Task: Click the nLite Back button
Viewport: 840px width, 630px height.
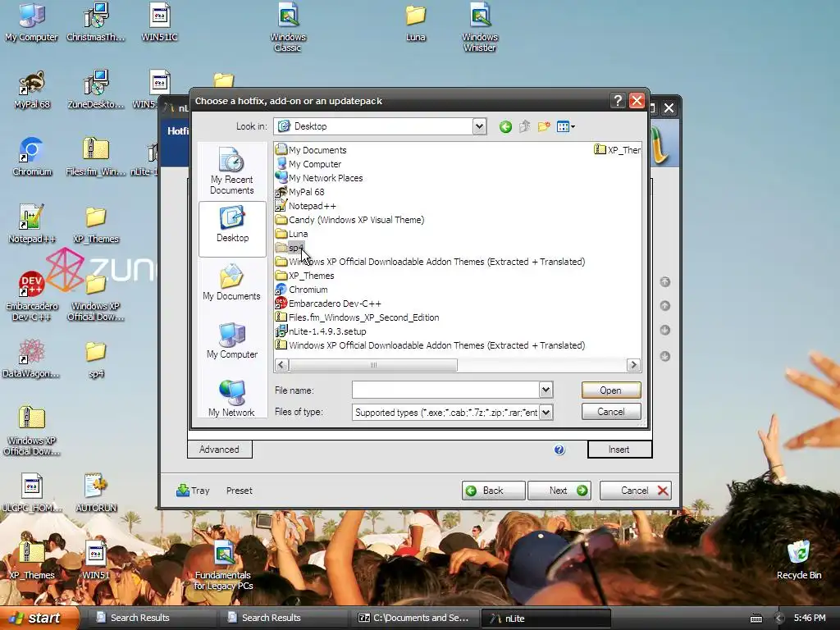Action: coord(493,491)
